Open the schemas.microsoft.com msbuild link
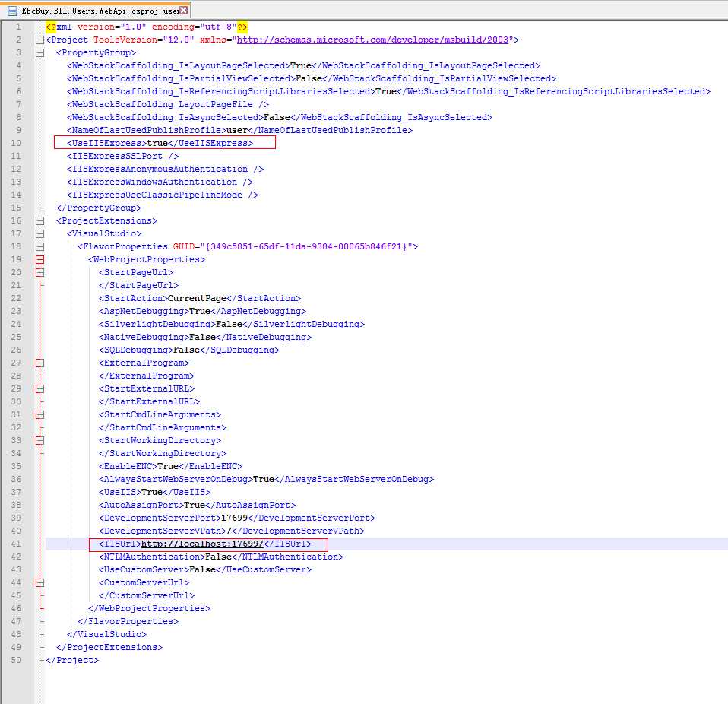 (372, 40)
